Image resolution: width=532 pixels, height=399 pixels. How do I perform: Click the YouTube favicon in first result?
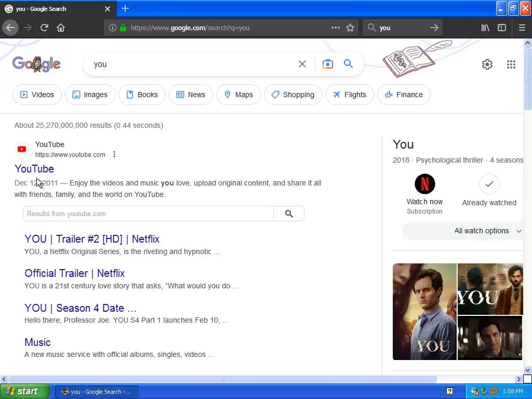click(22, 149)
